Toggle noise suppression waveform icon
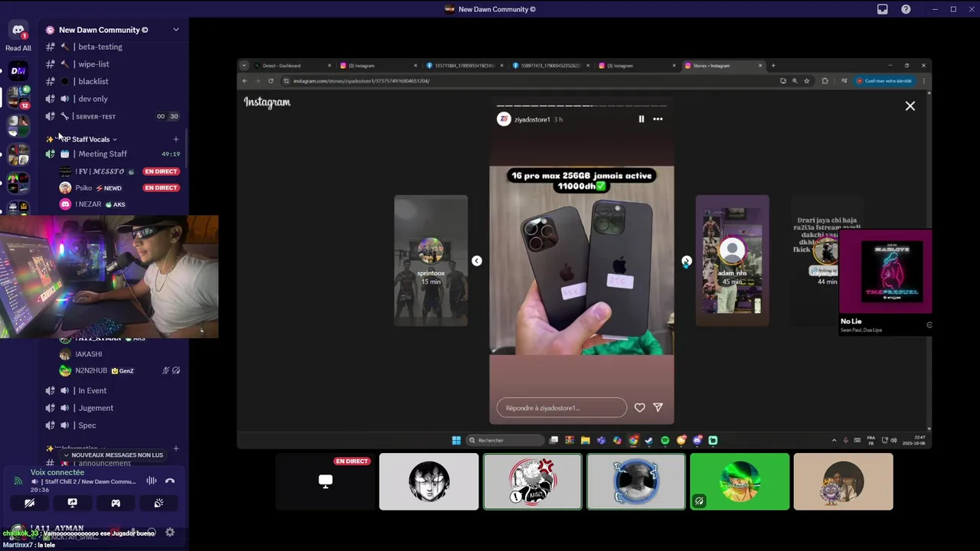This screenshot has height=551, width=980. (151, 481)
